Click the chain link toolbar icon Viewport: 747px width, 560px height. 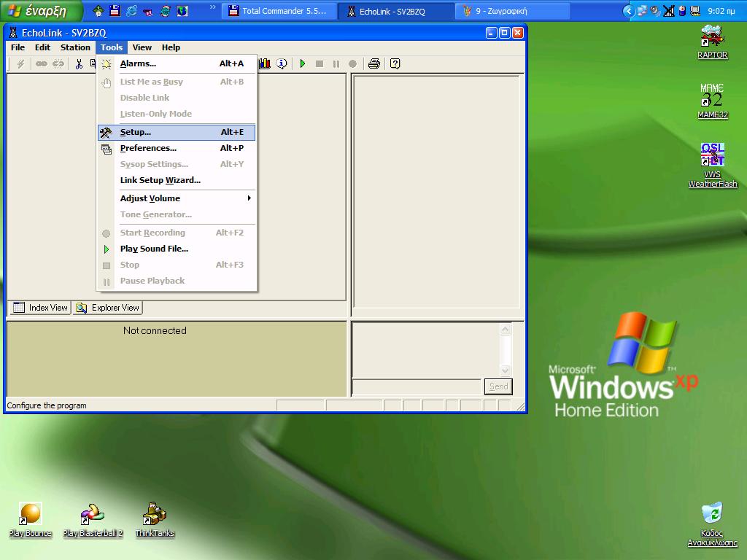point(42,64)
